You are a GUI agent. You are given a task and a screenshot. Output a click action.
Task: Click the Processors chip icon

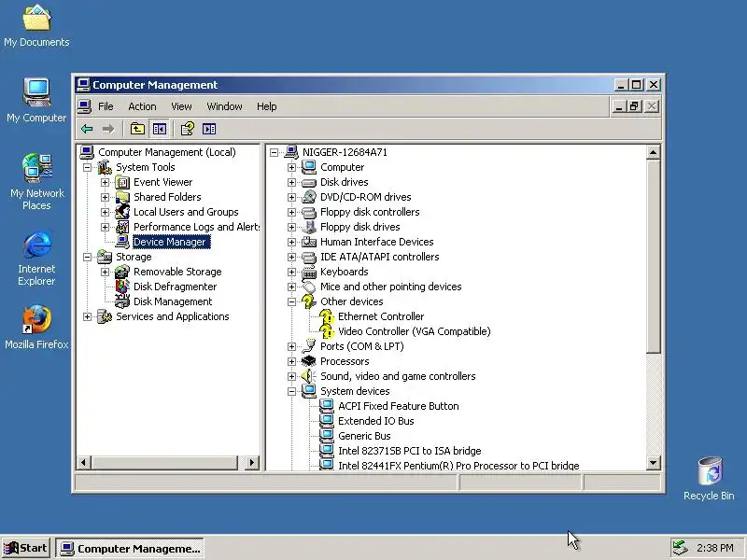pyautogui.click(x=309, y=361)
